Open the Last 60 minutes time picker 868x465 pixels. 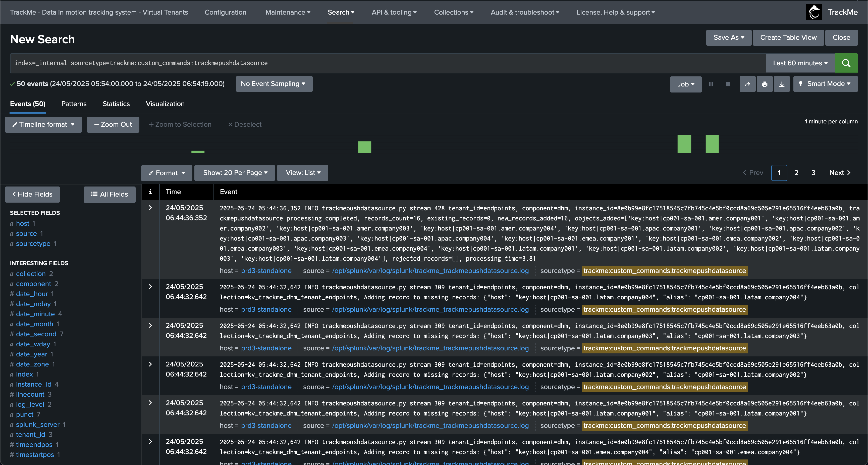coord(800,63)
